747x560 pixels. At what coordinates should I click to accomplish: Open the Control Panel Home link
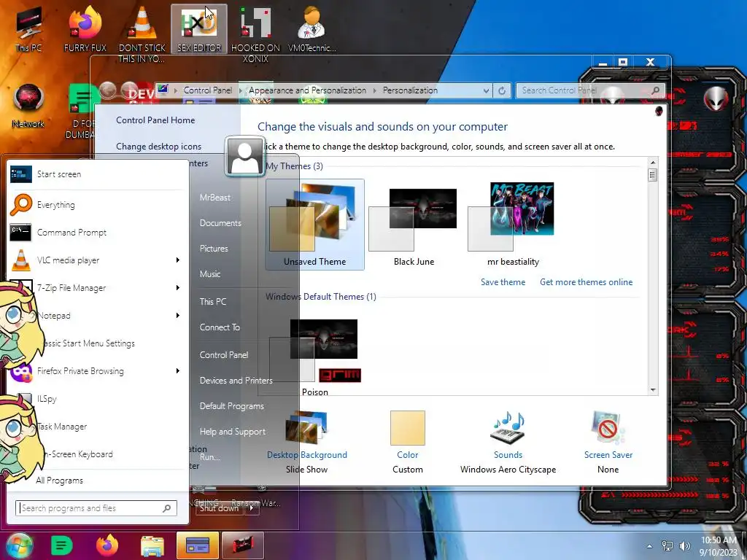point(155,120)
